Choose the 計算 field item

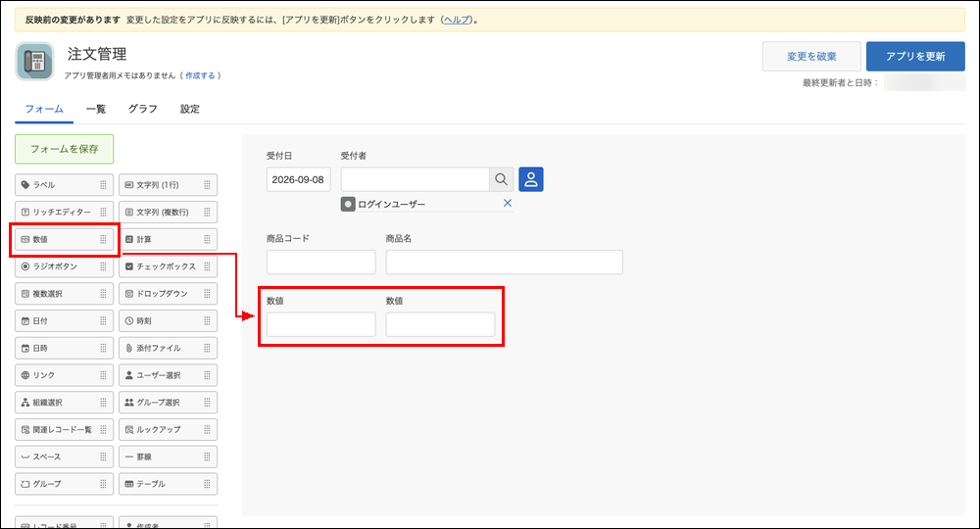tap(169, 239)
